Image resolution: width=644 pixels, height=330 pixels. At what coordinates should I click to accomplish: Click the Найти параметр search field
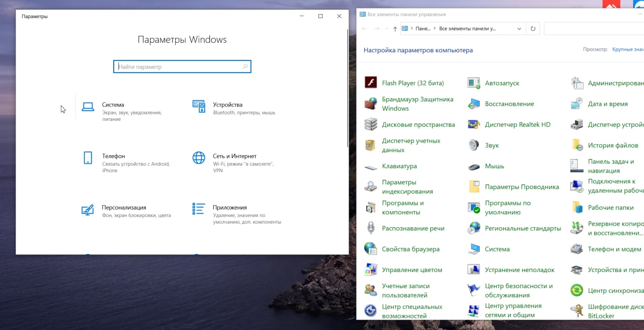point(182,67)
